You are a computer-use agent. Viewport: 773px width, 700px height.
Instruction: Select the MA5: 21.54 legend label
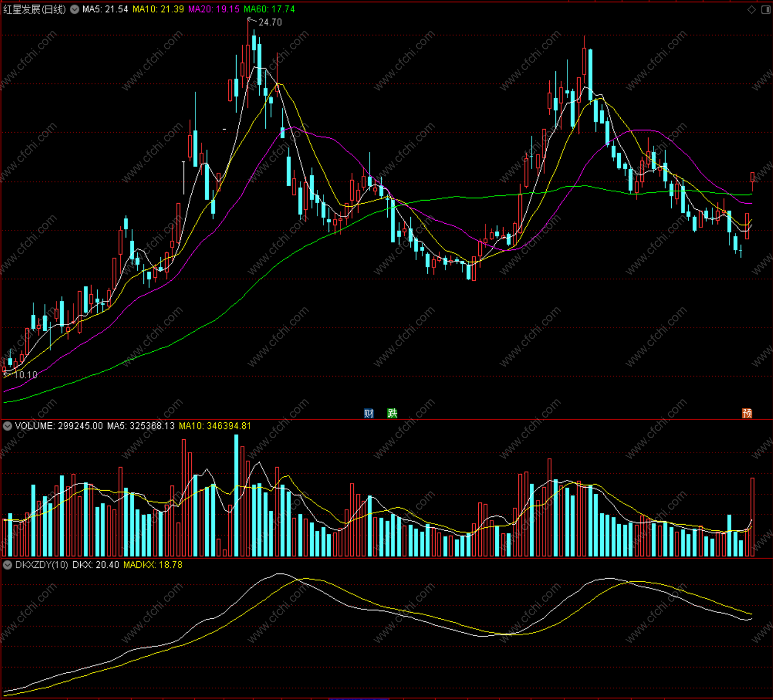[x=105, y=9]
